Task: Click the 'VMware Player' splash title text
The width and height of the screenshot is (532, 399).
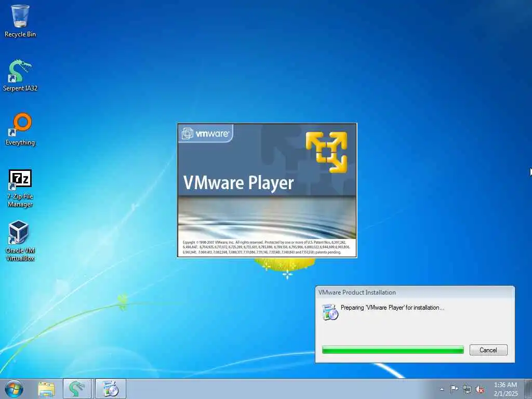Action: 238,183
